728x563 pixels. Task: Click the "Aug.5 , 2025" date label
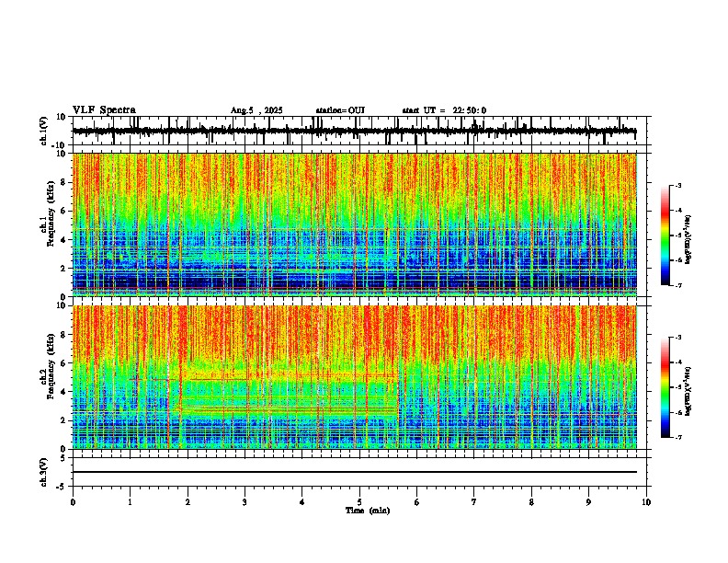click(256, 110)
